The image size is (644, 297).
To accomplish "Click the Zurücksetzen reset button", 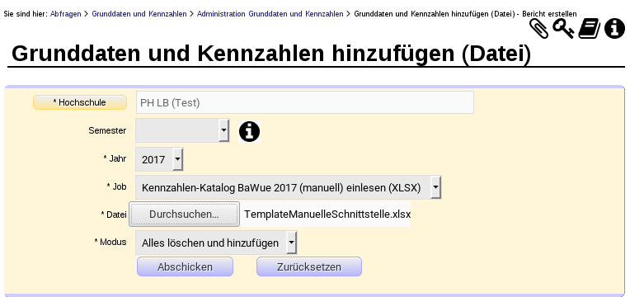I will pos(309,266).
